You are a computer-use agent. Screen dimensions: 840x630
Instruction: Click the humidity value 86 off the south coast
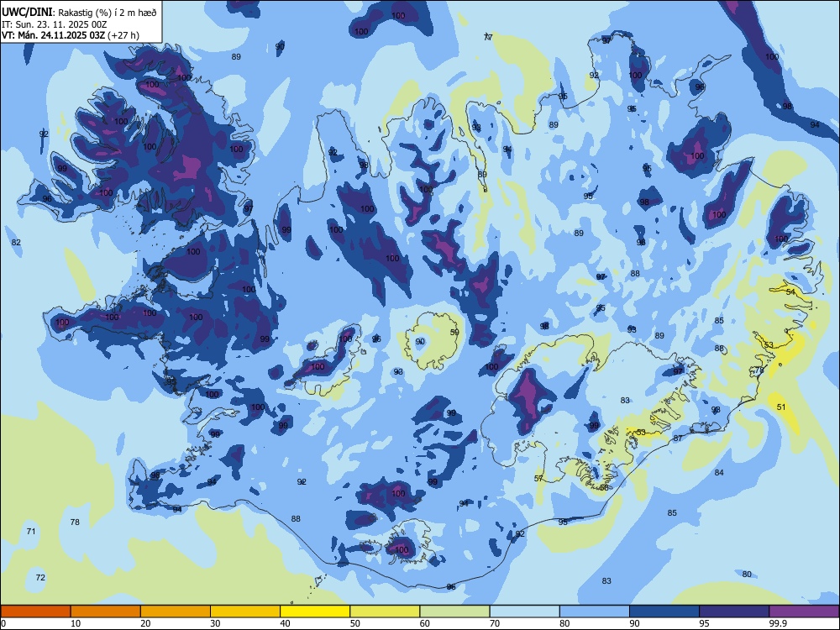451,587
